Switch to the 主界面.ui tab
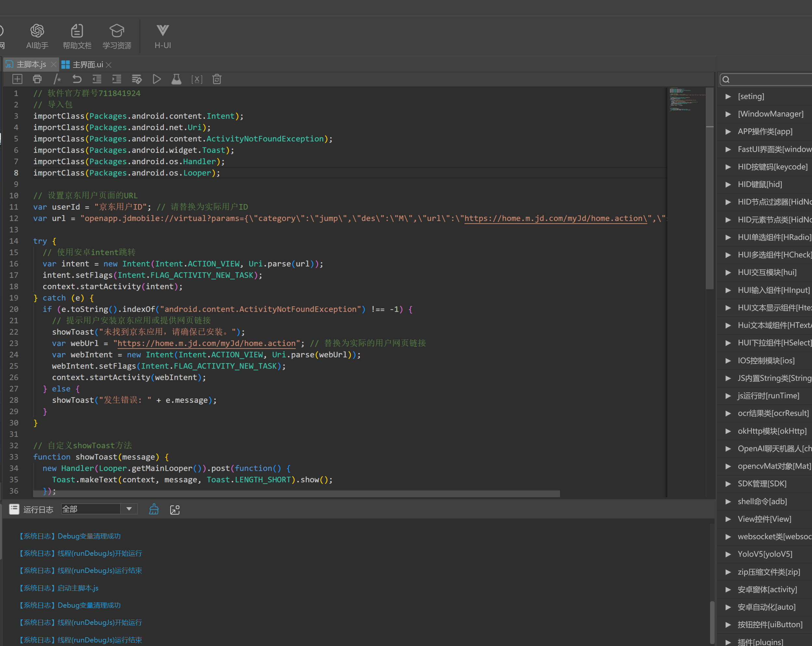The height and width of the screenshot is (646, 812). coord(88,64)
